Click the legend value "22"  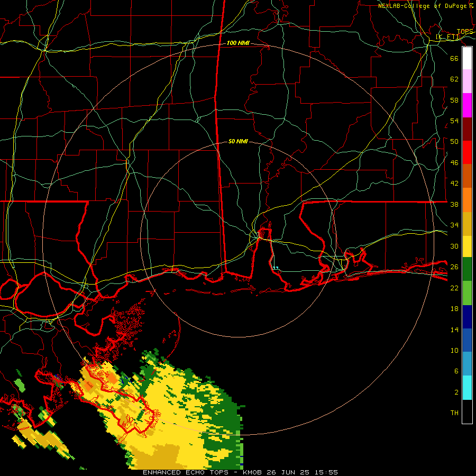pyautogui.click(x=454, y=288)
